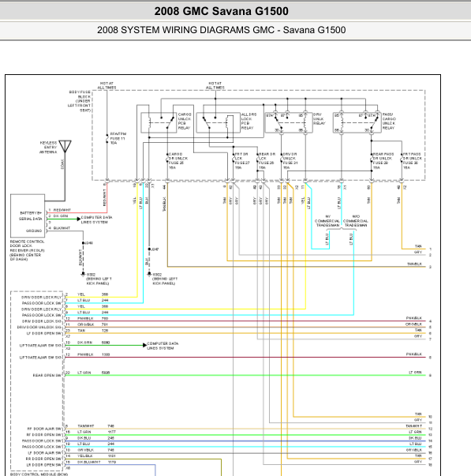Click the 'RF DOOR OPEN SW' BCM label
The height and width of the screenshot is (476, 471).
pyautogui.click(x=44, y=435)
